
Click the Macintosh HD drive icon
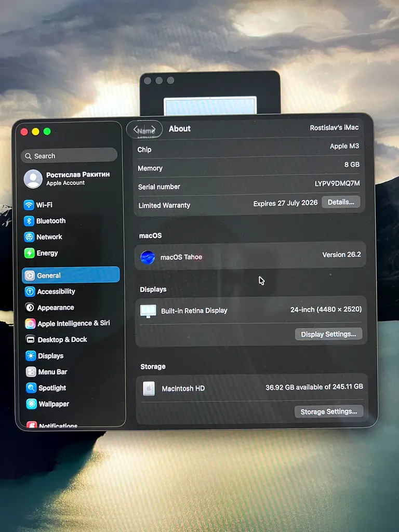pyautogui.click(x=149, y=389)
